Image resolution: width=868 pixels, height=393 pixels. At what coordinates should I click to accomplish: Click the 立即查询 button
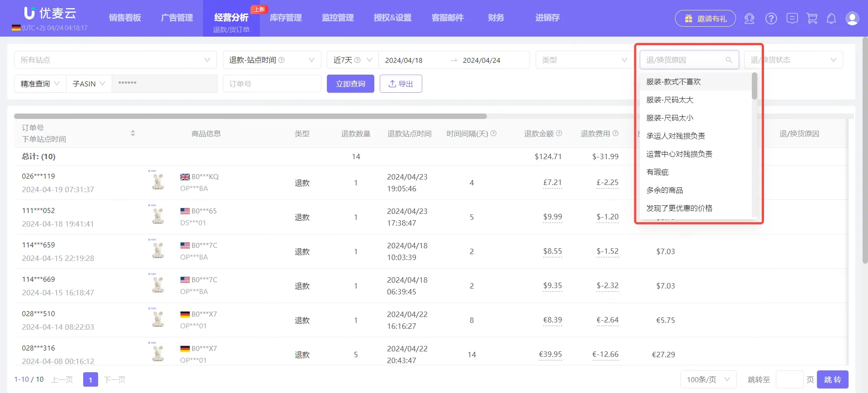(350, 84)
